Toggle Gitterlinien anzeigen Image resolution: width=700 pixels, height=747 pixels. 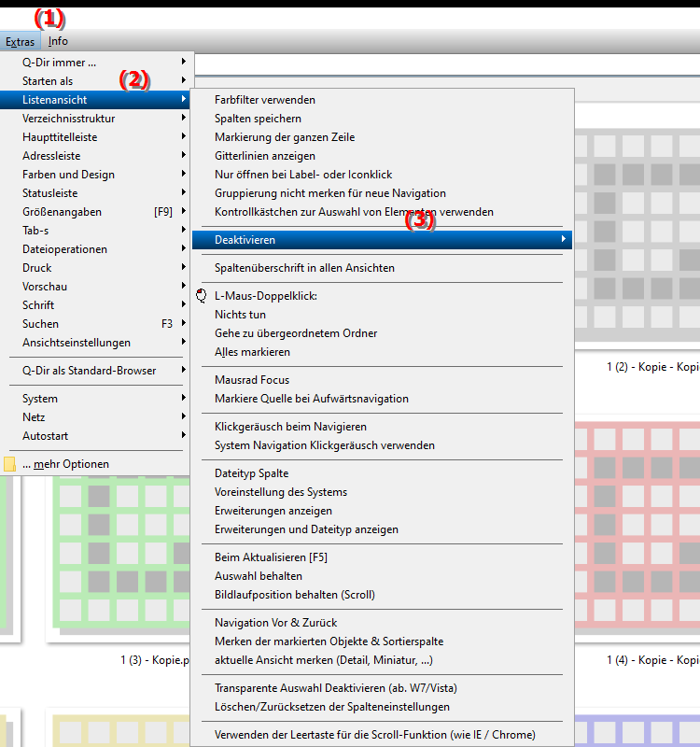pos(382,156)
